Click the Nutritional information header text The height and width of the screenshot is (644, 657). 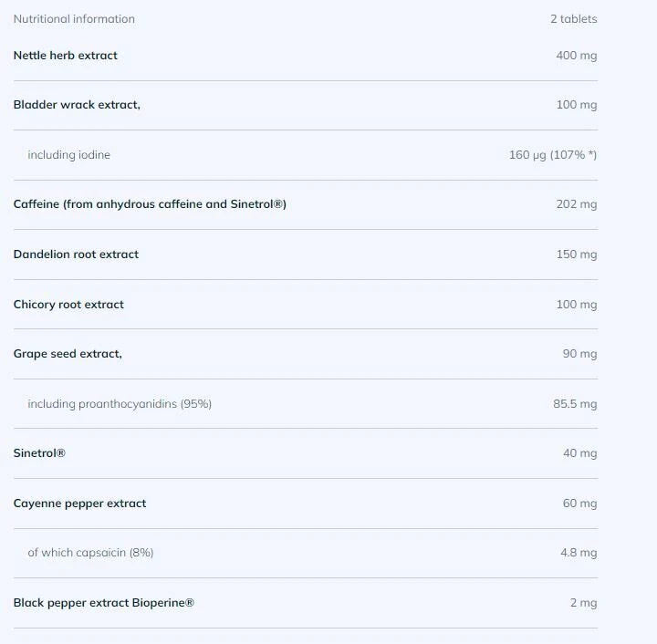[x=74, y=19]
